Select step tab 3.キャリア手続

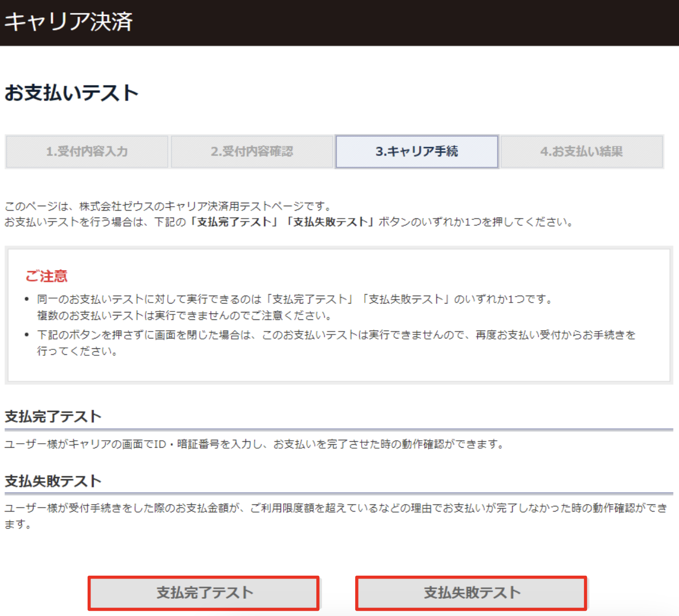coord(417,152)
